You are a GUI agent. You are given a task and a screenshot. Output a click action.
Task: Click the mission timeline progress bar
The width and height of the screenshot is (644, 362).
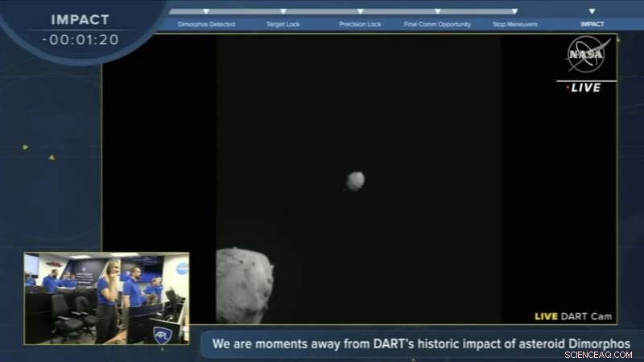point(343,11)
